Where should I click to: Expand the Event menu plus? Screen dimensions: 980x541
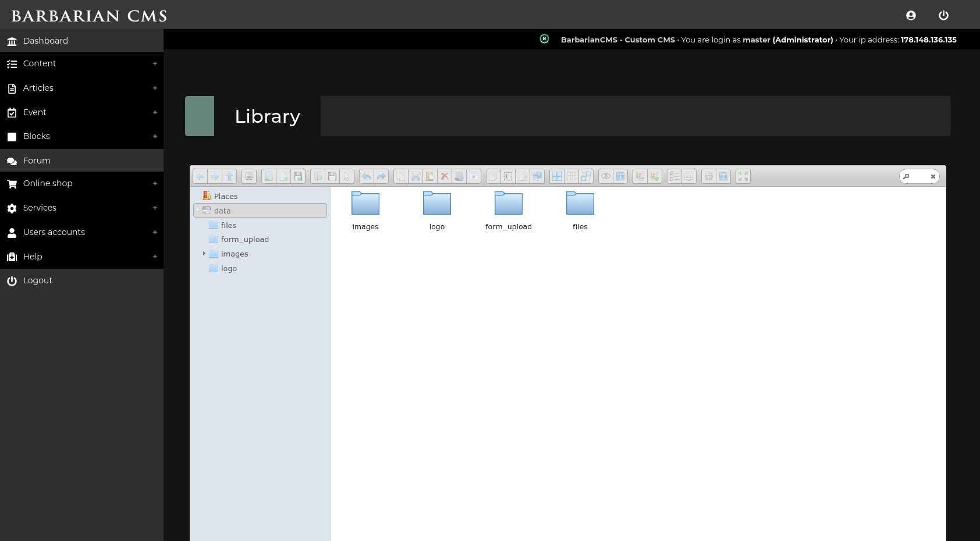155,112
